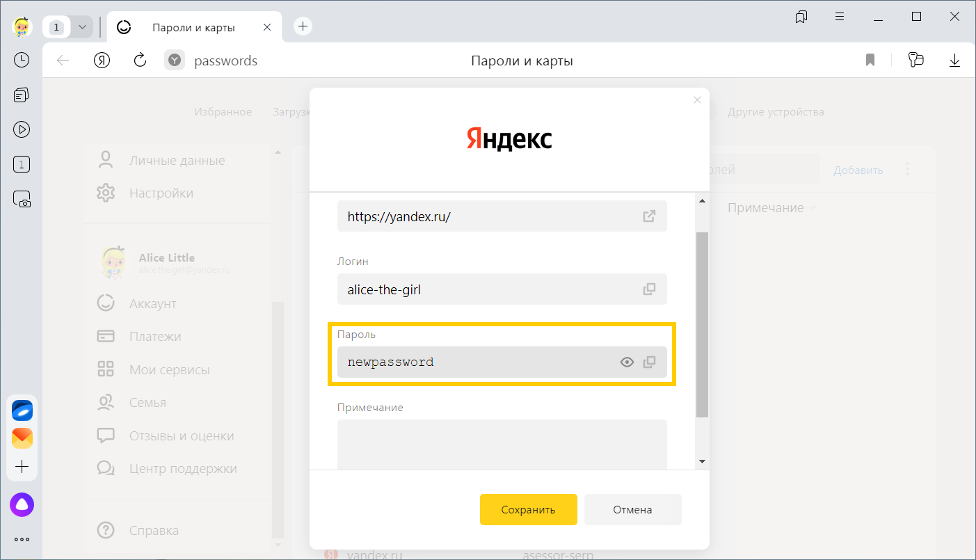The width and height of the screenshot is (976, 560).
Task: Open Настройки in sidebar
Action: 161,193
